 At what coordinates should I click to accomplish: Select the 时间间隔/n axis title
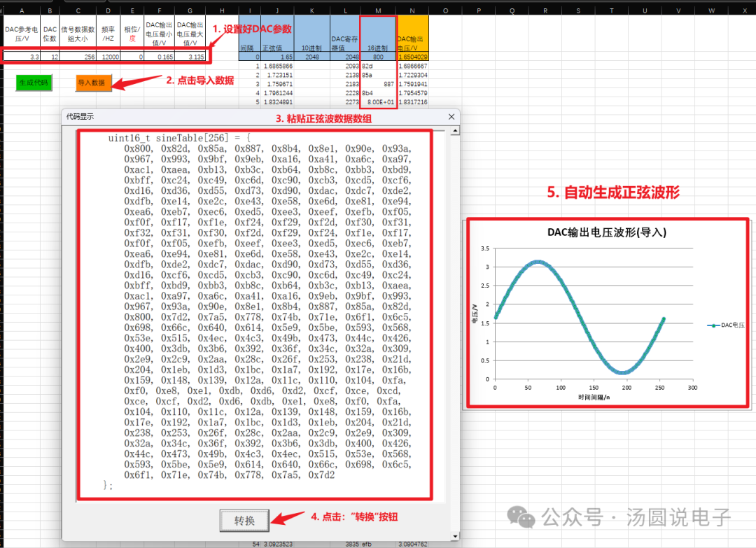[594, 397]
